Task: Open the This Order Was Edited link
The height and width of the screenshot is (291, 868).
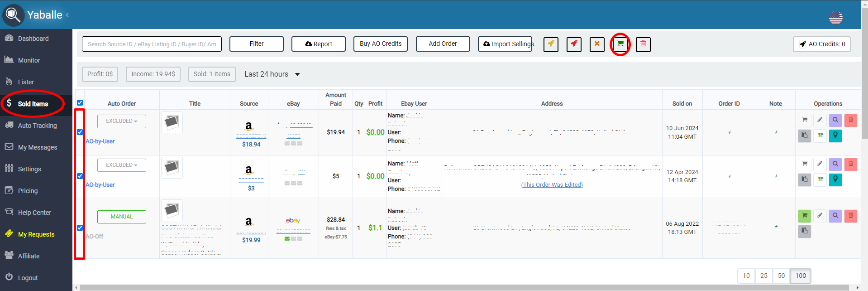Action: click(x=552, y=185)
